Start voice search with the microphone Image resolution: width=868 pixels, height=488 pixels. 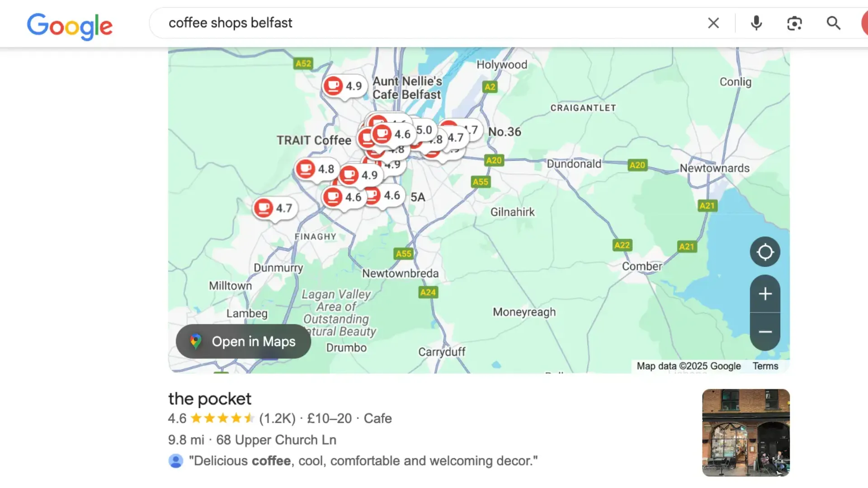pos(756,23)
